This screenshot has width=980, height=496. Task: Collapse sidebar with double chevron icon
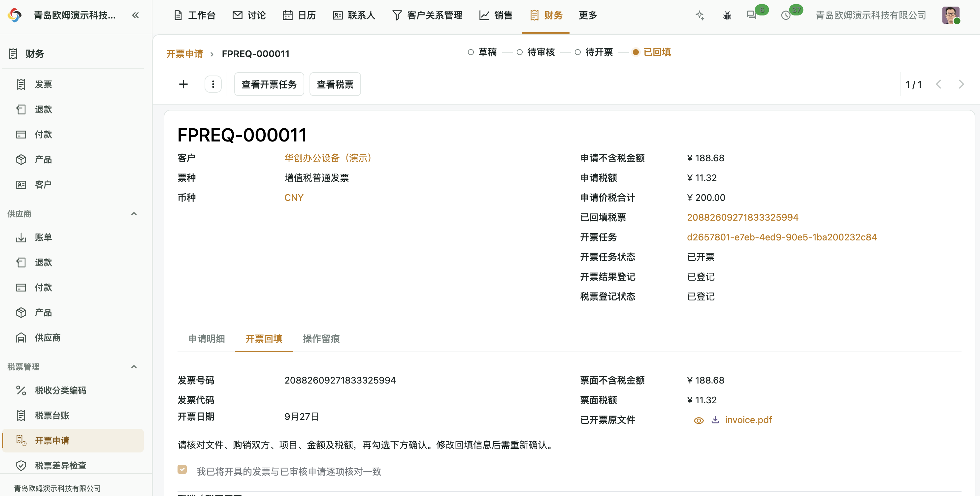point(135,15)
